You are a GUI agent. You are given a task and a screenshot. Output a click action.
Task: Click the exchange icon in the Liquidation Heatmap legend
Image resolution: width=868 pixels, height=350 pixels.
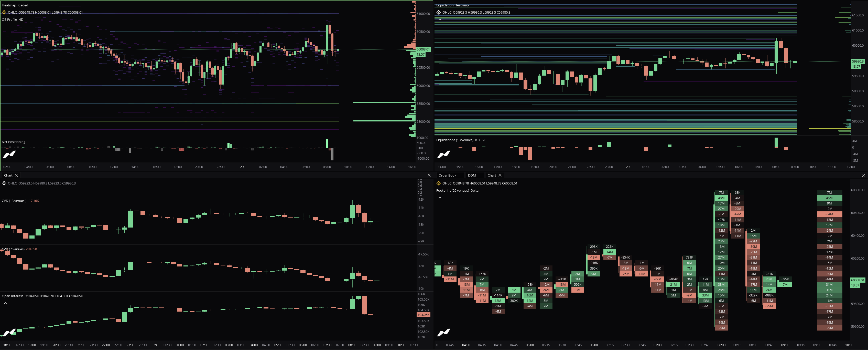click(x=438, y=12)
